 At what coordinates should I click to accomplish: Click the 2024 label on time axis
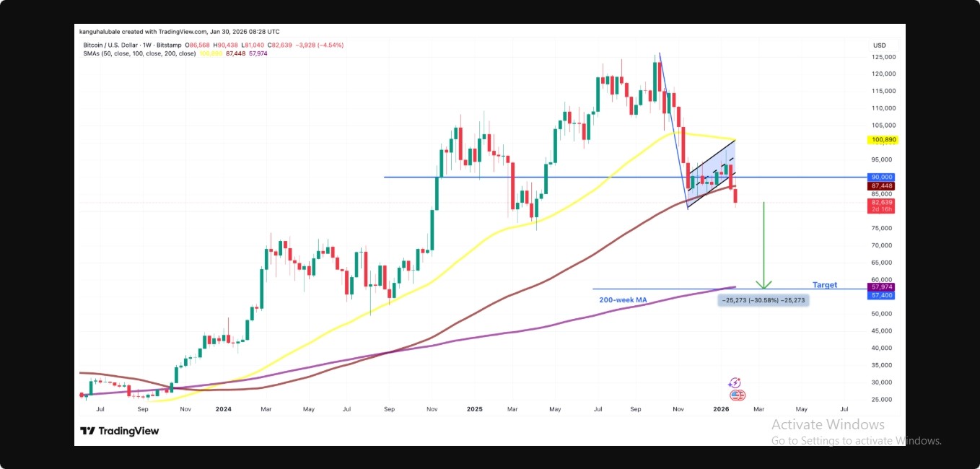[x=224, y=409]
